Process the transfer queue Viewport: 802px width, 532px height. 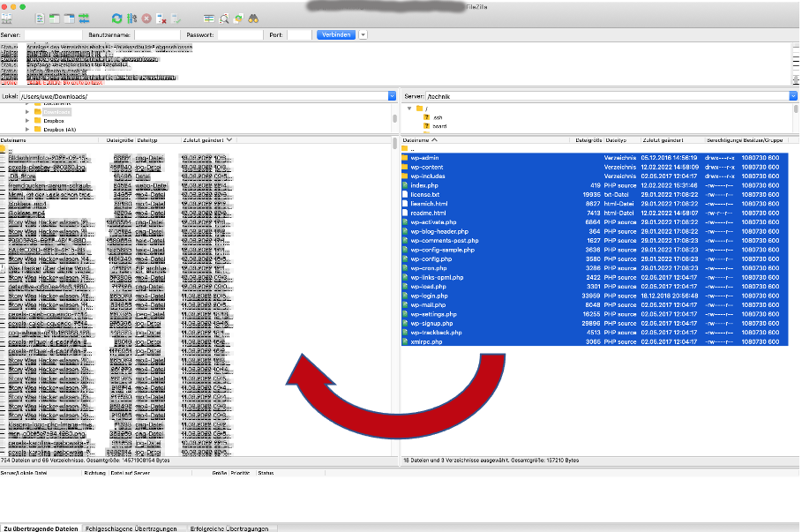tap(132, 17)
